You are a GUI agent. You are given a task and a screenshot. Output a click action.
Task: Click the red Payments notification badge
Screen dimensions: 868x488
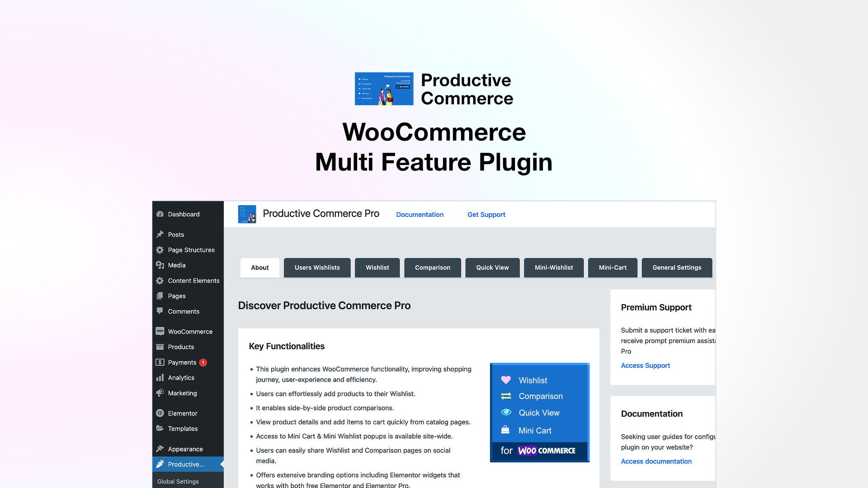tap(203, 362)
